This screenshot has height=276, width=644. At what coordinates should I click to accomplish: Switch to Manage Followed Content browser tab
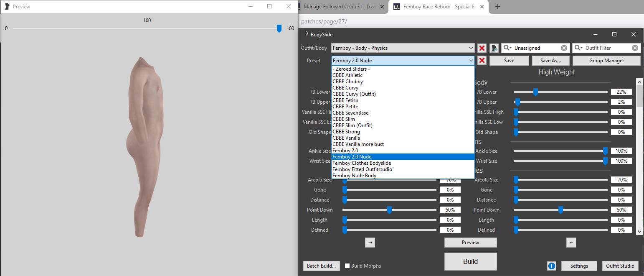[342, 7]
